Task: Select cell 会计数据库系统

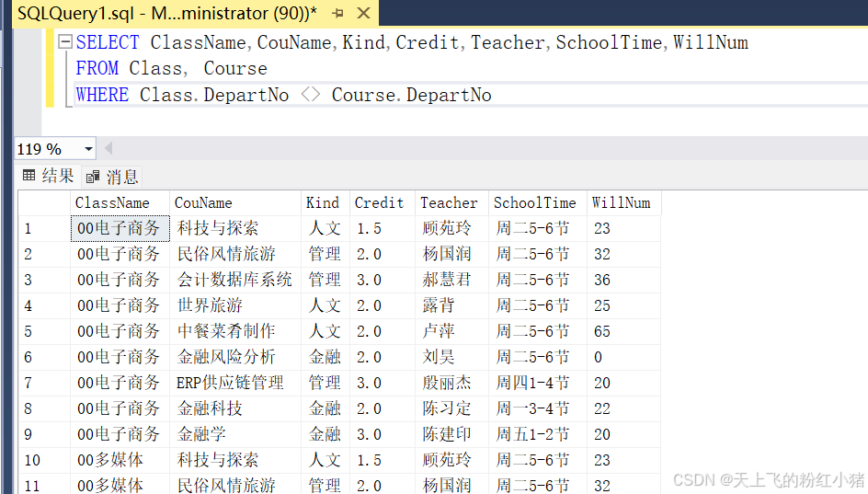Action: coord(235,281)
